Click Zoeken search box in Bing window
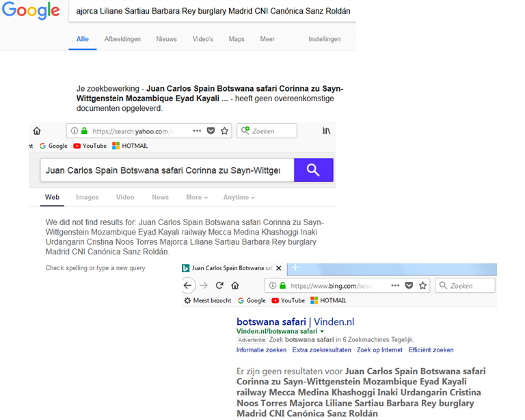Viewport: 525px width, 420px height. point(465,286)
